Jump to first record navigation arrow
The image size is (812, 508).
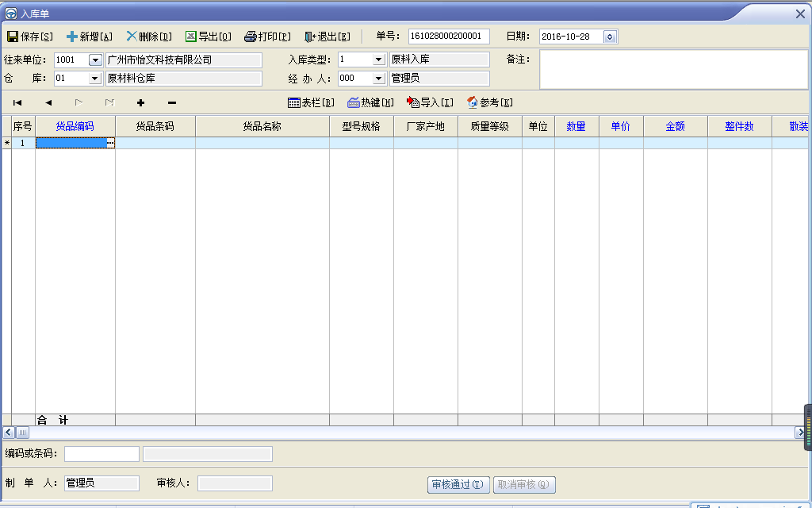point(17,102)
